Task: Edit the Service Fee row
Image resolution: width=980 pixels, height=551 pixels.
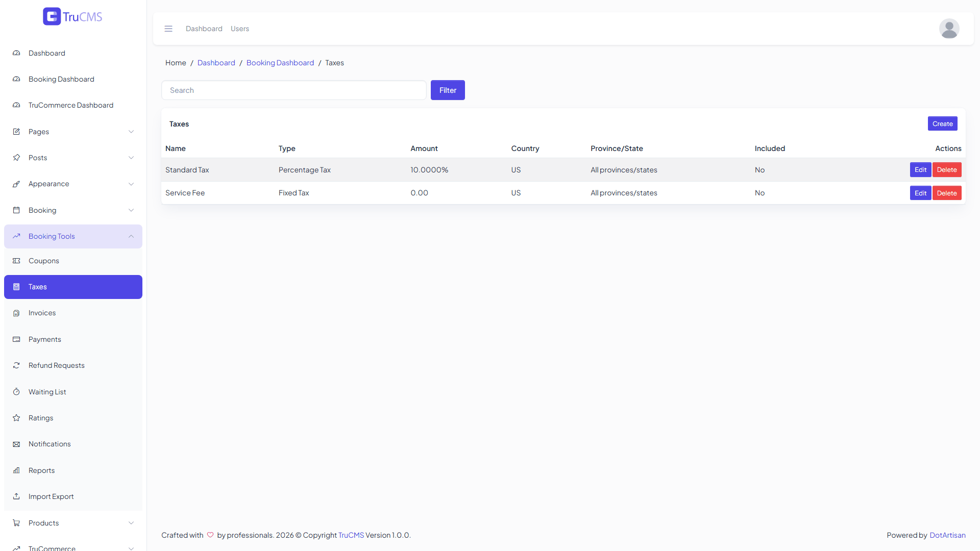Action: coord(920,193)
